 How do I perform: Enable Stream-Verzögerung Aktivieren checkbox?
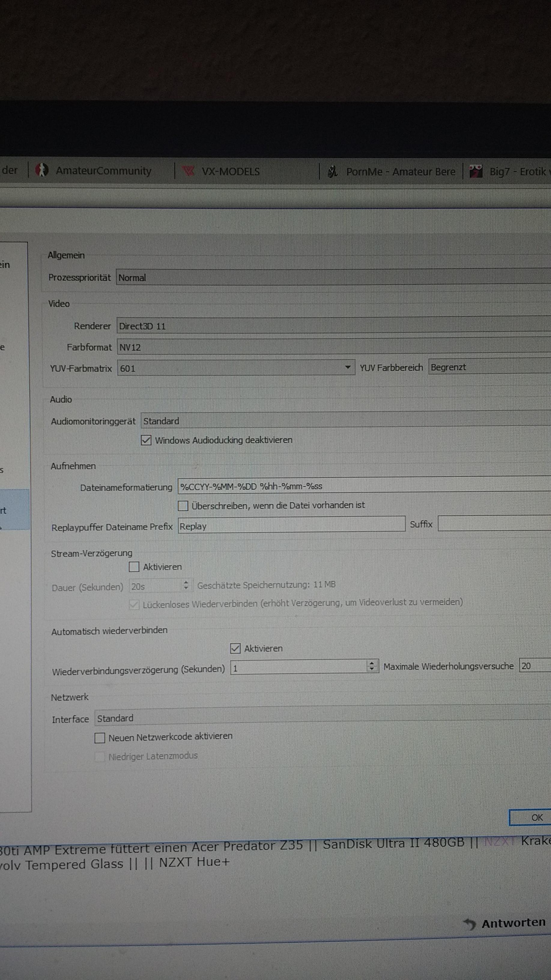coord(134,567)
